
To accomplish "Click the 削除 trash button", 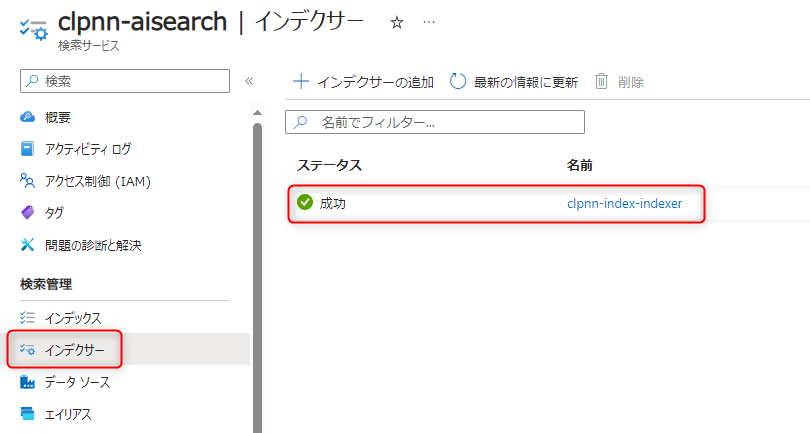I will pos(620,82).
